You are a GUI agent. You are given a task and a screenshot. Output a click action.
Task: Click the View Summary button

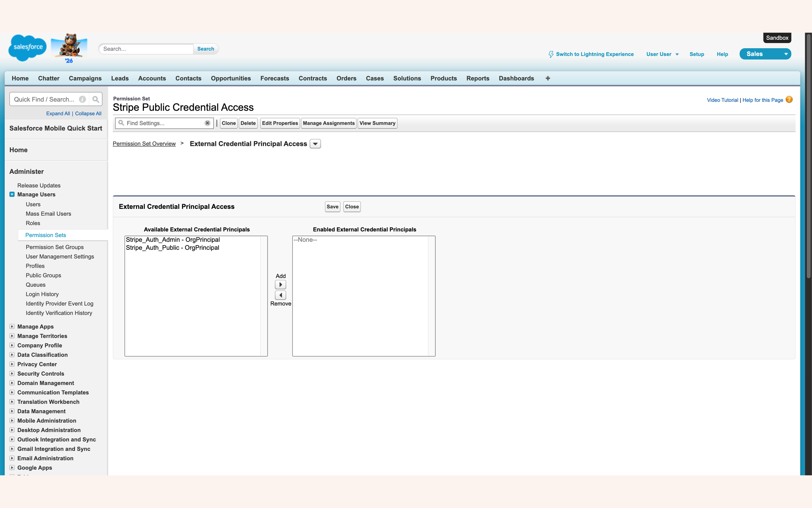[x=377, y=123]
